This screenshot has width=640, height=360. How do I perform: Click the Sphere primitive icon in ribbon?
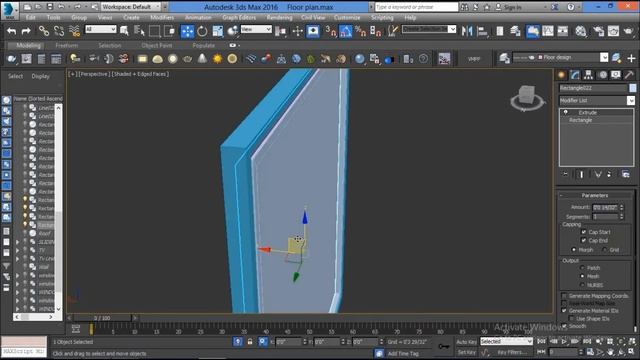point(173,59)
